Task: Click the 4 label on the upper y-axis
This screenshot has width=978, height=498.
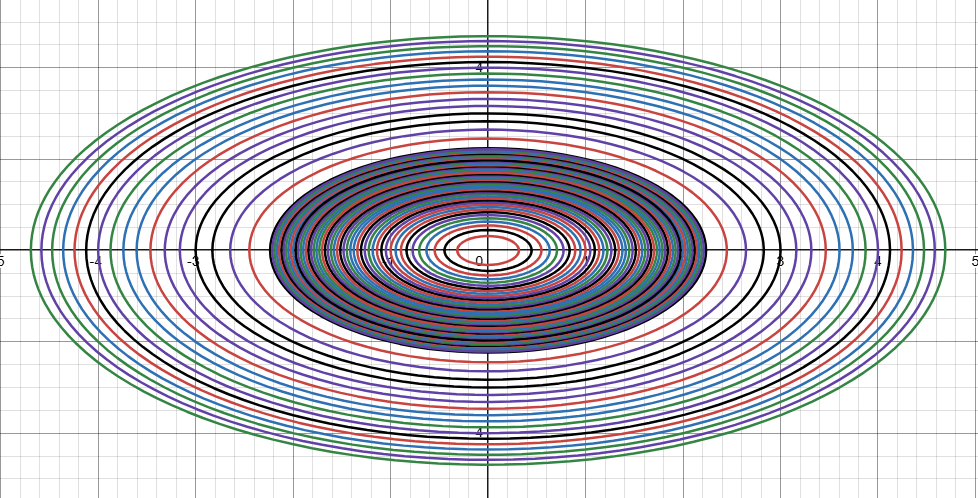Action: tap(479, 68)
